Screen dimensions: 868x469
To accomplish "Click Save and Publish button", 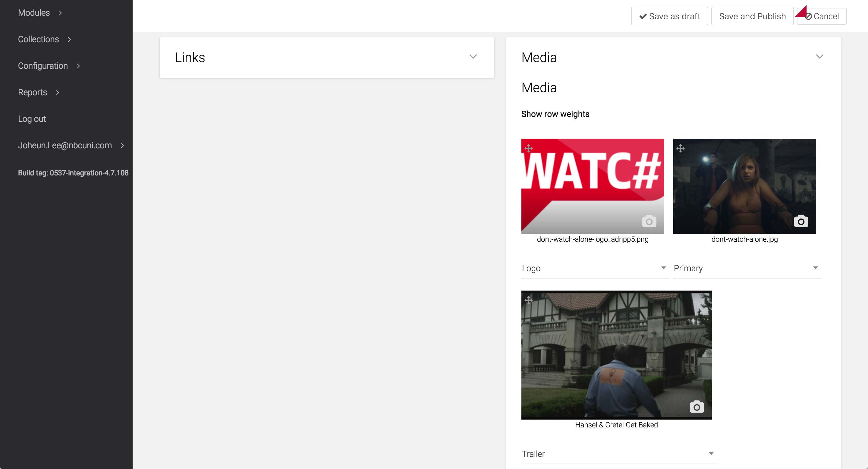I will click(752, 16).
